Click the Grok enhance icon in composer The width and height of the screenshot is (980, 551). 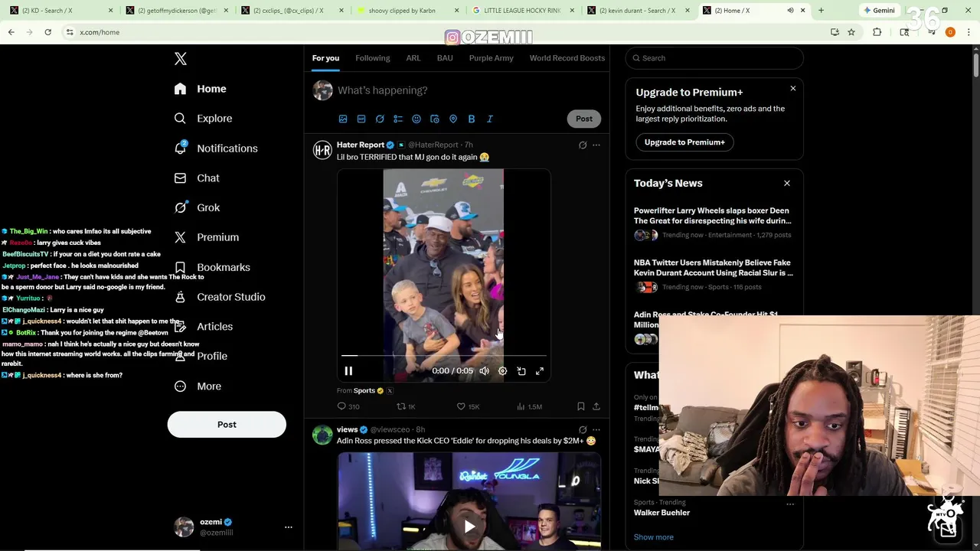click(x=380, y=119)
